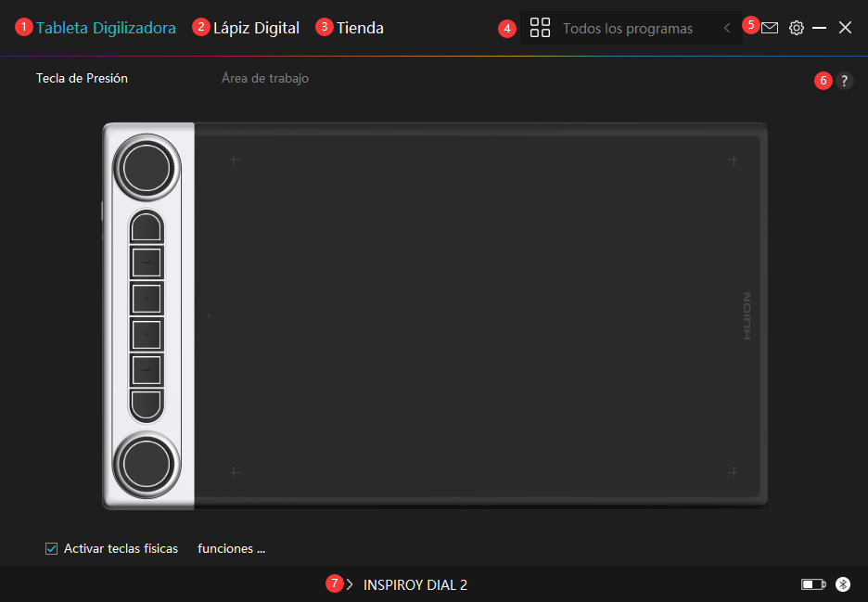
Task: Select the upper dial controller on the tablet
Action: pyautogui.click(x=147, y=167)
